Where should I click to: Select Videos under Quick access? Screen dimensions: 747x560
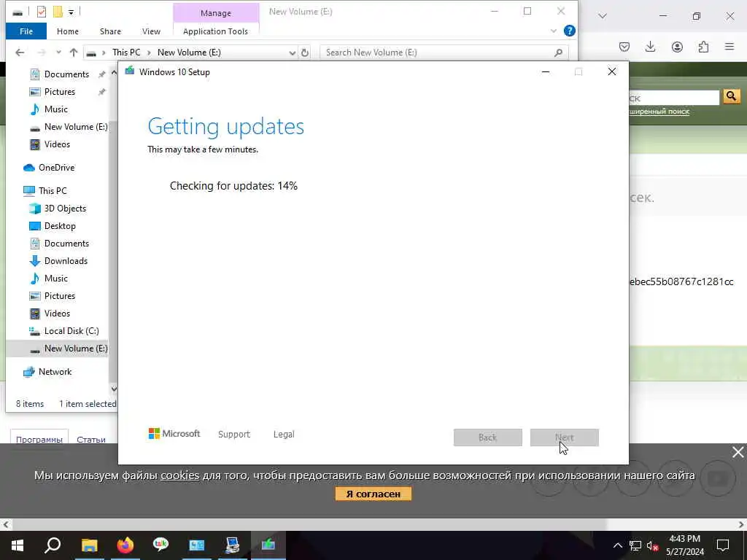pyautogui.click(x=57, y=144)
